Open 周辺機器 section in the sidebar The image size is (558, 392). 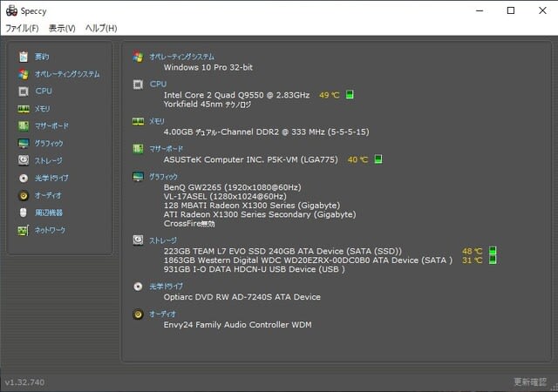pyautogui.click(x=49, y=213)
